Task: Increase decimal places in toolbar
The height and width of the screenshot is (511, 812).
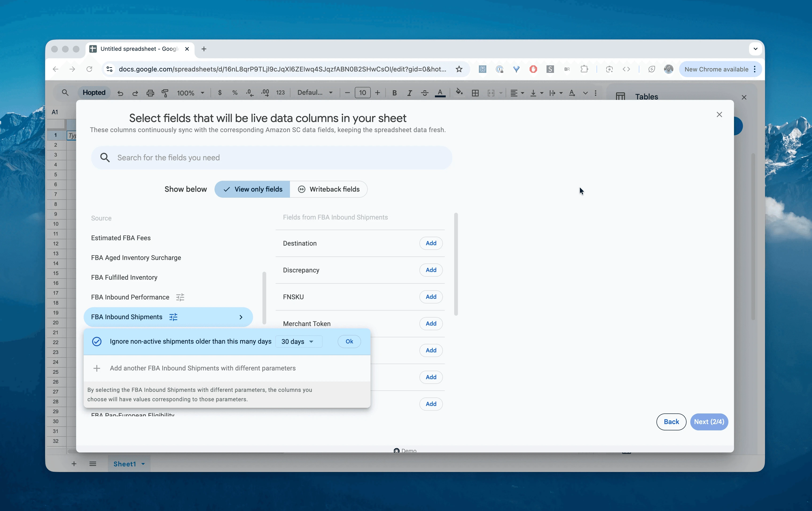Action: pos(265,93)
